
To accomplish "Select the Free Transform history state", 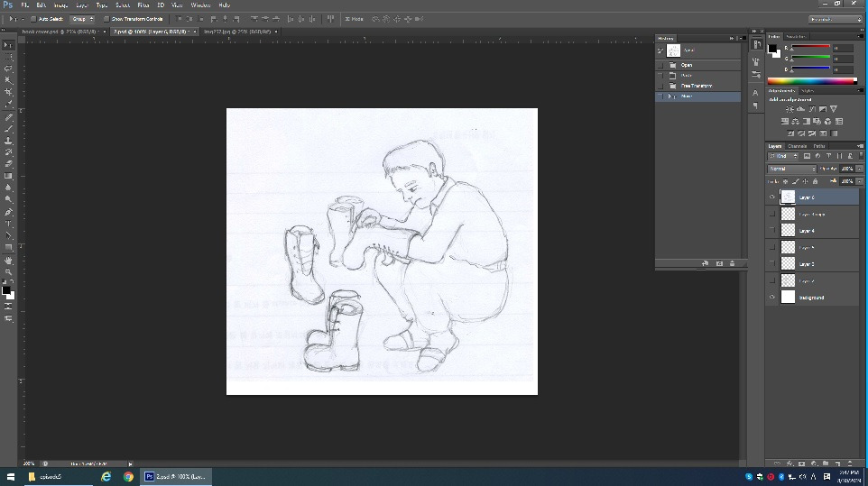I will pyautogui.click(x=696, y=86).
